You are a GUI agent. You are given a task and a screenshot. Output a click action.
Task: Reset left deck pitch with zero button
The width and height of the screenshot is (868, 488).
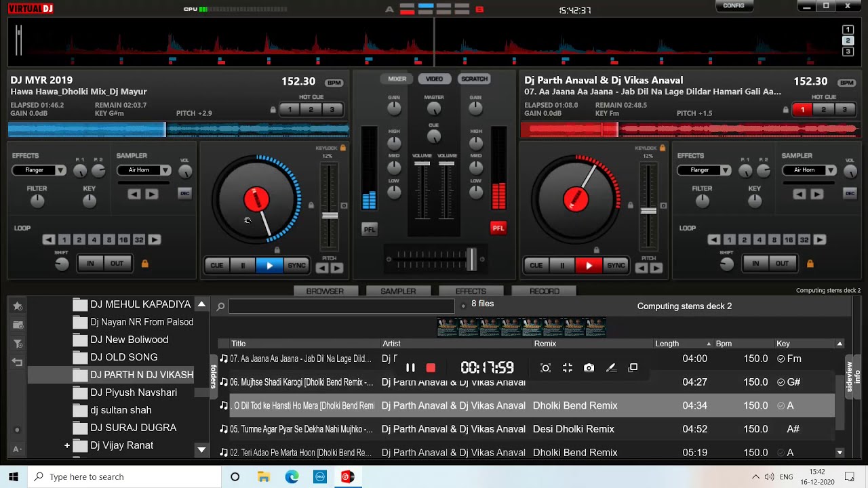click(x=344, y=205)
